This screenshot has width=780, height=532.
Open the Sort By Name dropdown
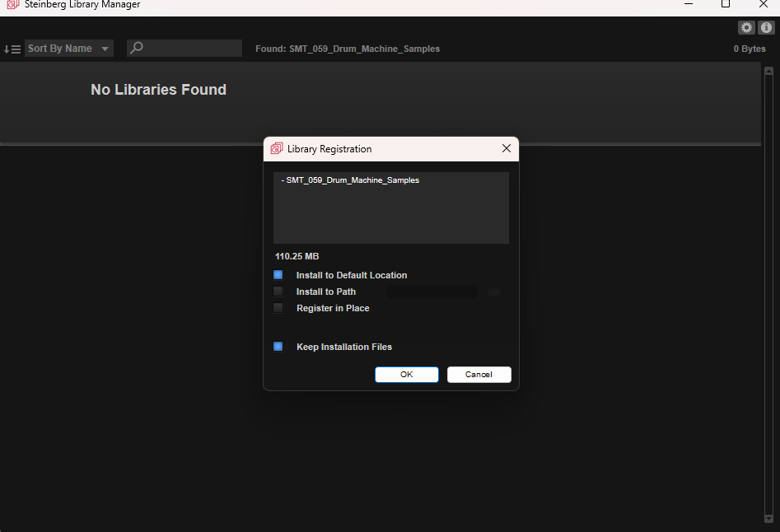[69, 49]
